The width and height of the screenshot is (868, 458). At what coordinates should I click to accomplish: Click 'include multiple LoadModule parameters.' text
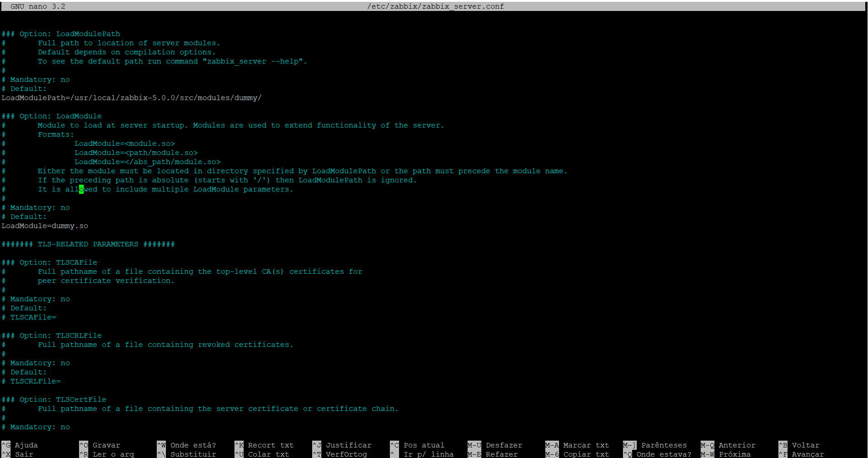pyautogui.click(x=204, y=189)
